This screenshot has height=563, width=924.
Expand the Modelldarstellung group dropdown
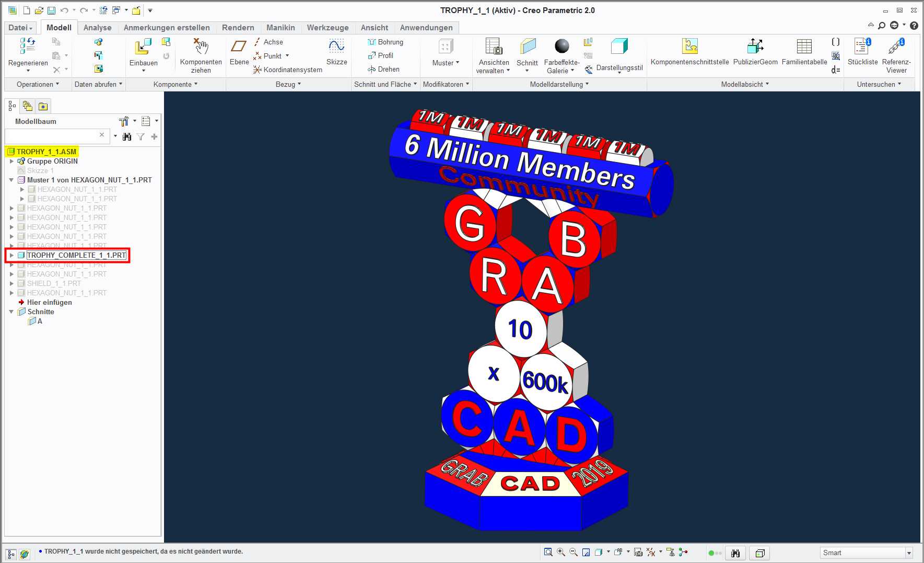click(x=559, y=84)
